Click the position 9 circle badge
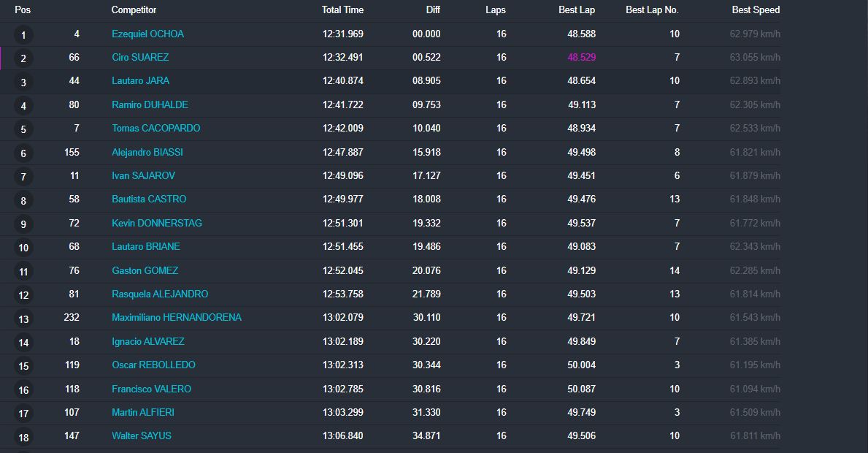Viewport: 868px width, 453px height. point(23,224)
